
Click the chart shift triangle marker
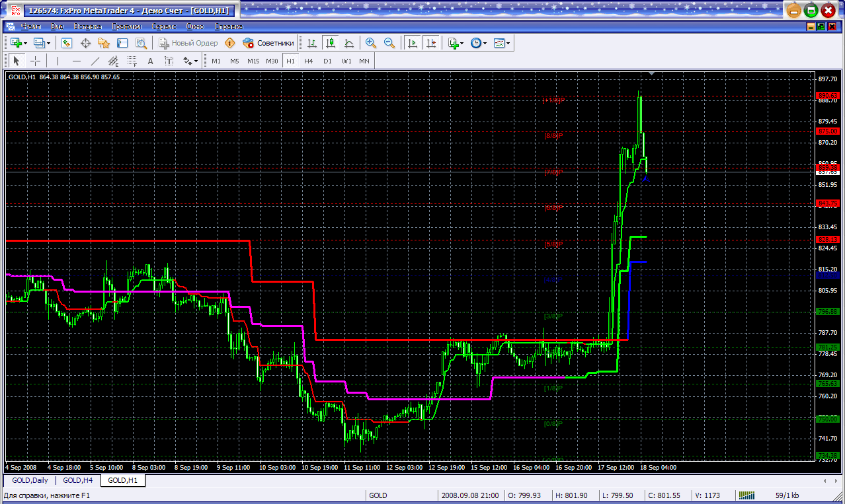pyautogui.click(x=653, y=74)
